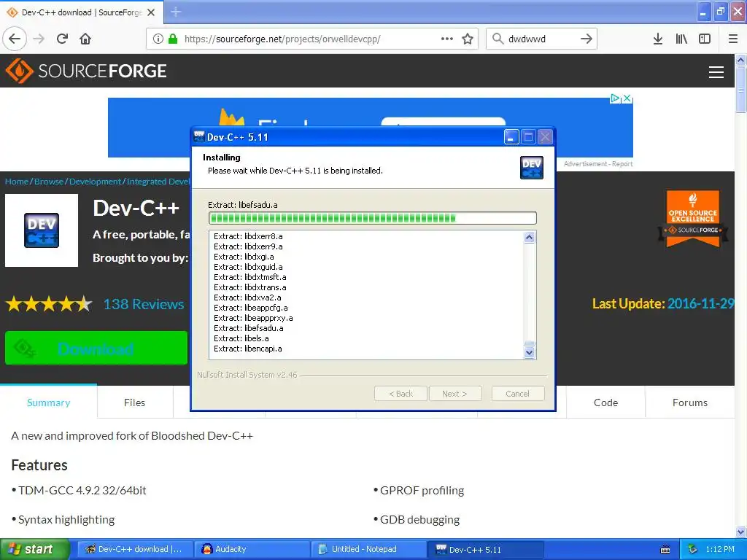Select the Dev-C++ download browser tab

tap(82, 12)
